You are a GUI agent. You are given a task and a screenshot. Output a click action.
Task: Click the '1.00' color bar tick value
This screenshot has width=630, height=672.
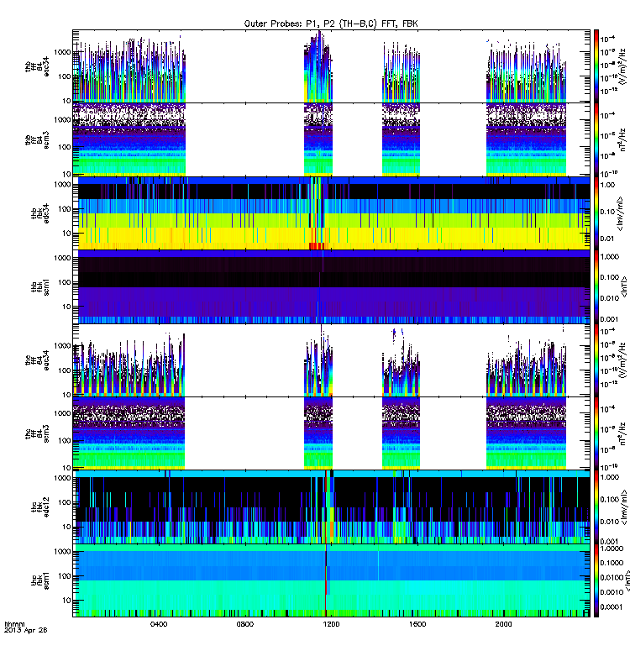click(607, 185)
